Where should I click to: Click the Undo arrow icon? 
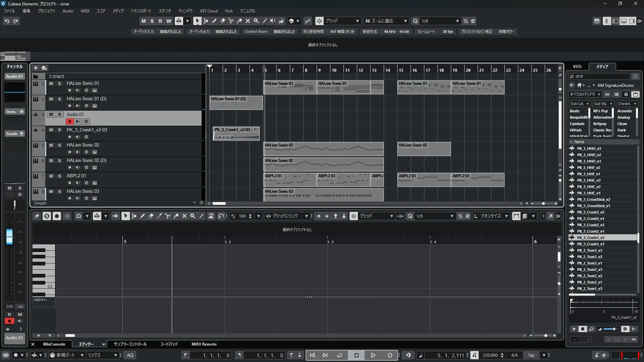coord(7,21)
